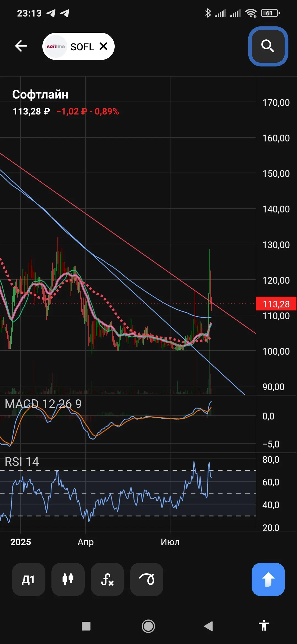297x644 pixels.
Task: Tap the 2025 date label
Action: click(x=21, y=542)
